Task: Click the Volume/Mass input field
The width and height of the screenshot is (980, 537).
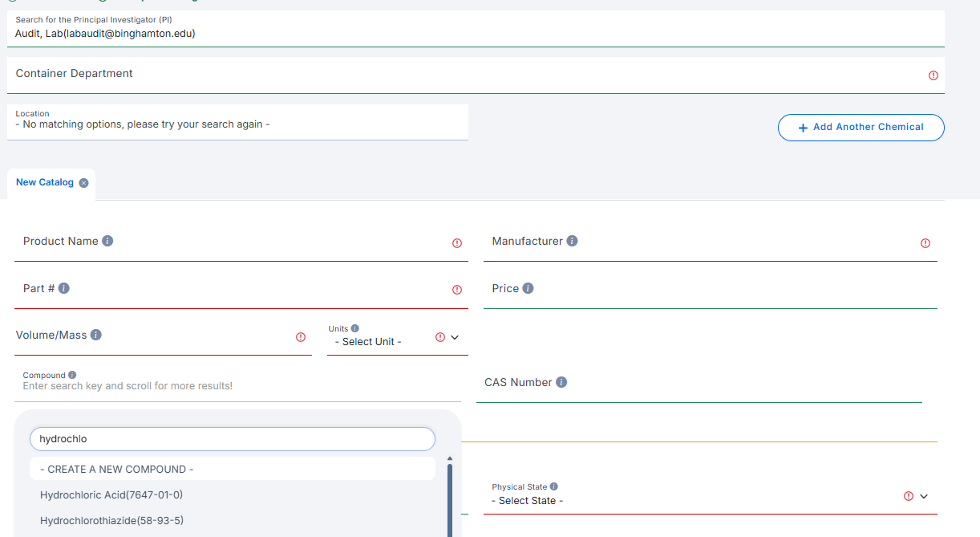Action: [163, 336]
